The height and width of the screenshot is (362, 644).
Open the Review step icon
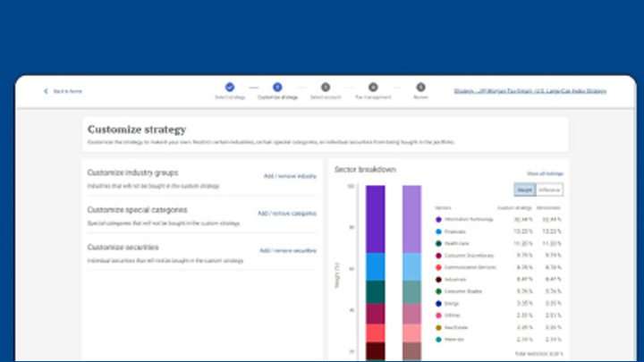[420, 87]
